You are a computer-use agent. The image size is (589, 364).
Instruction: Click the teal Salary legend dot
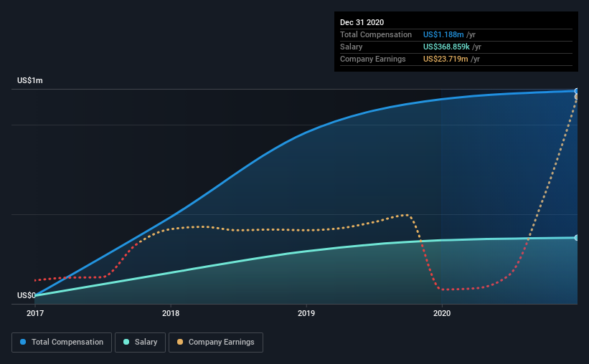pyautogui.click(x=126, y=342)
